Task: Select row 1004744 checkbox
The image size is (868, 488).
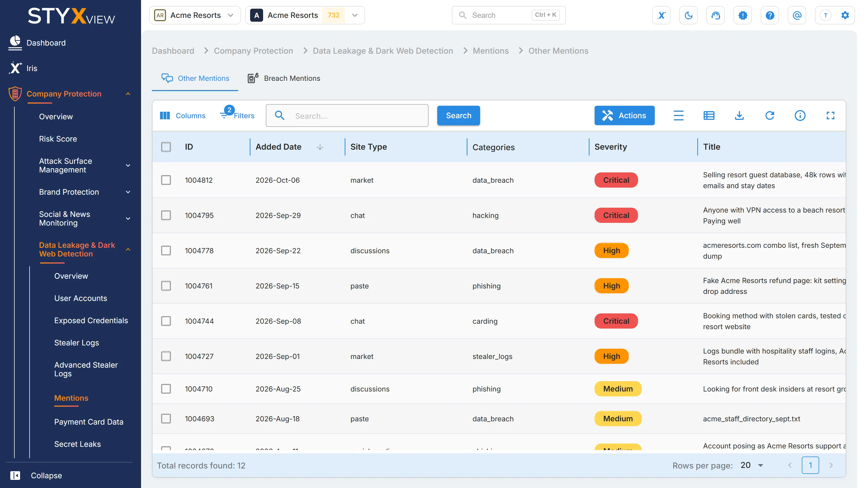Action: coord(166,321)
